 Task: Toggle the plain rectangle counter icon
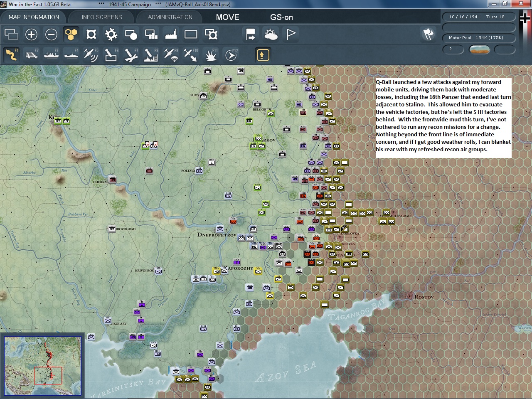pos(191,34)
